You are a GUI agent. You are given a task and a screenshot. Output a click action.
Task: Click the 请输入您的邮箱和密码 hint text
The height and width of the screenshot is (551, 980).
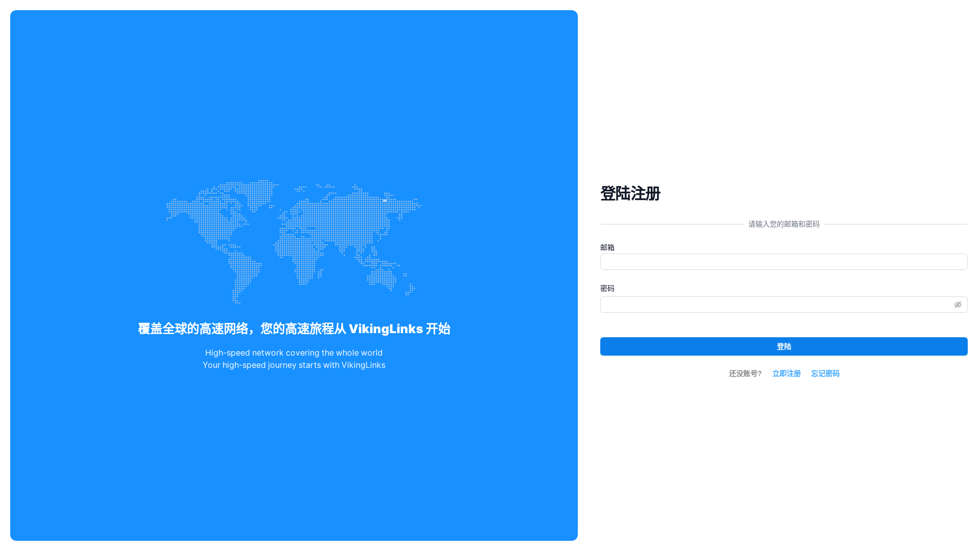tap(783, 224)
